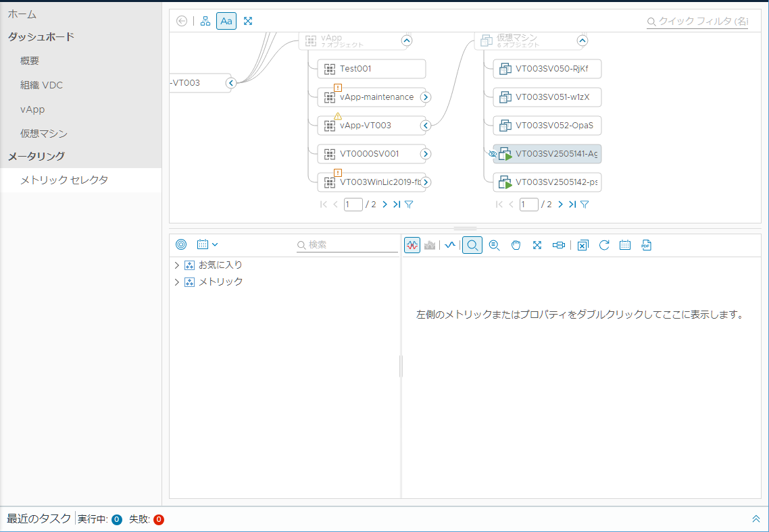The width and height of the screenshot is (769, 532).
Task: Open the calendar dropdown in metric panel
Action: point(207,244)
